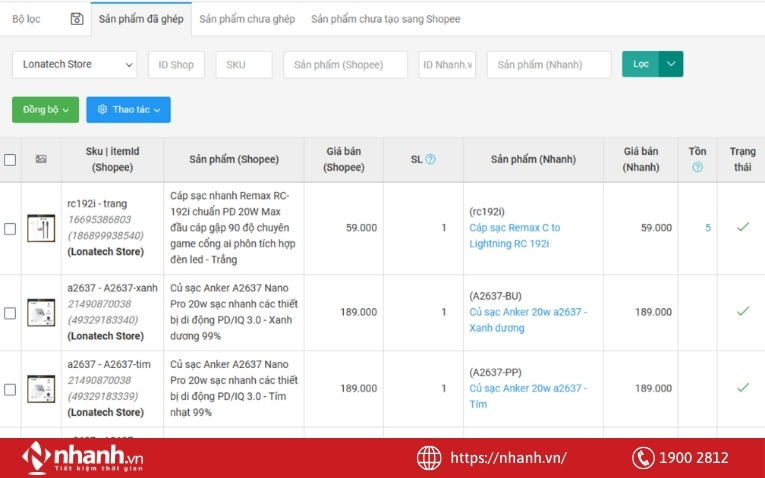Image resolution: width=765 pixels, height=478 pixels.
Task: Click the green checkmark status in rc192i row
Action: [x=743, y=227]
